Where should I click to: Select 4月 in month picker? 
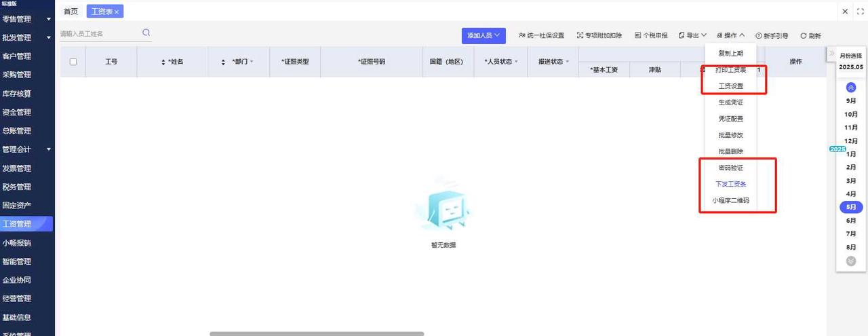pos(851,193)
